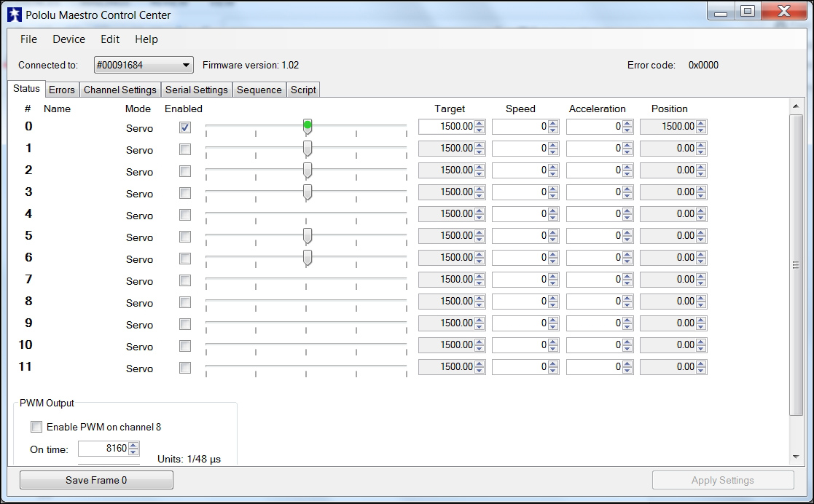This screenshot has height=504, width=814.
Task: Decrease channel 0 Target with the down arrow
Action: [480, 130]
